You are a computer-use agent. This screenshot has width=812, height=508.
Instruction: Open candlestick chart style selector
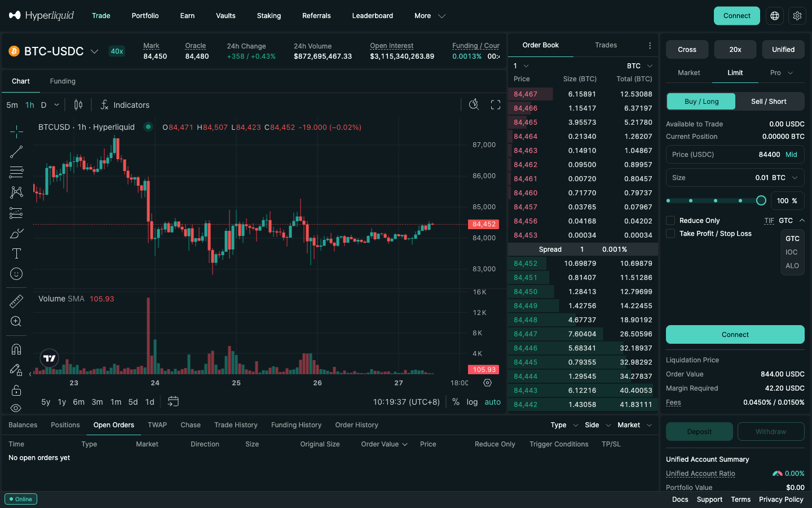tap(78, 105)
